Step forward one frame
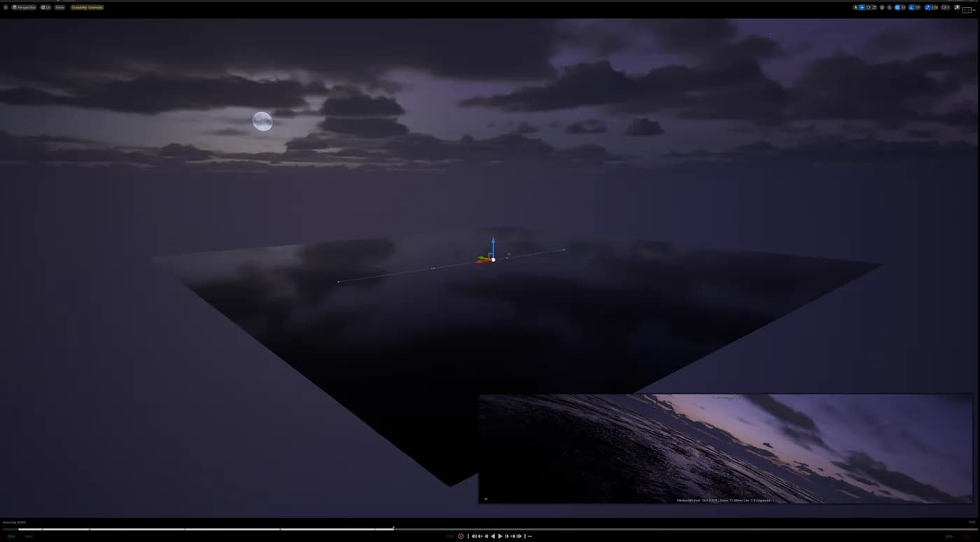The image size is (980, 542). (x=507, y=536)
